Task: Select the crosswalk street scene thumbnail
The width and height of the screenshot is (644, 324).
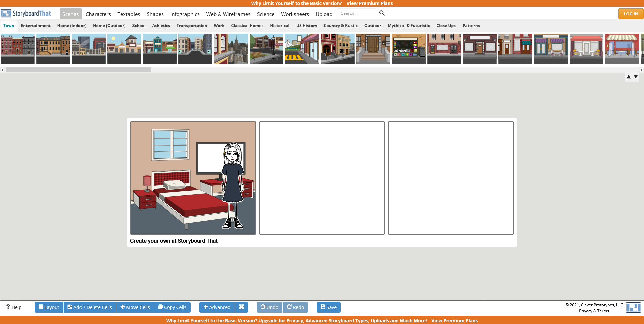Action: pyautogui.click(x=302, y=49)
